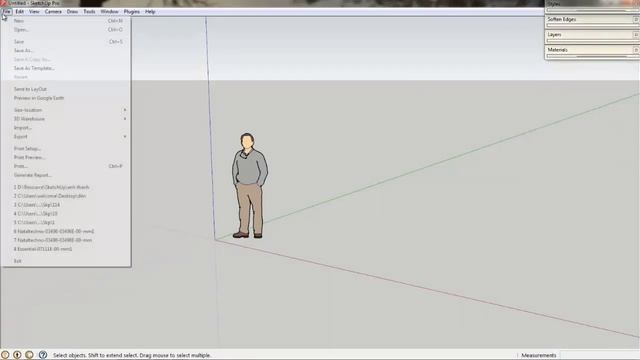Open the Draw menu
This screenshot has height=360, width=640.
pyautogui.click(x=72, y=12)
